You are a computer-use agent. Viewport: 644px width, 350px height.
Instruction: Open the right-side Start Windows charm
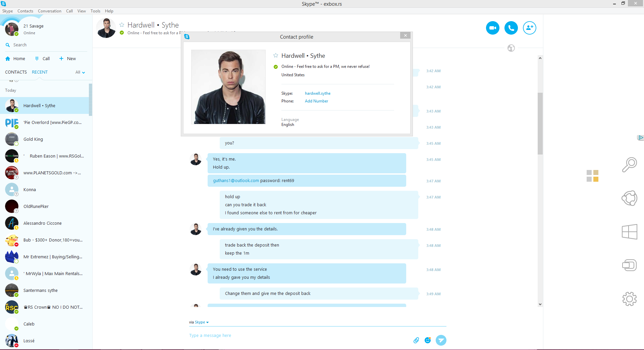pos(629,232)
